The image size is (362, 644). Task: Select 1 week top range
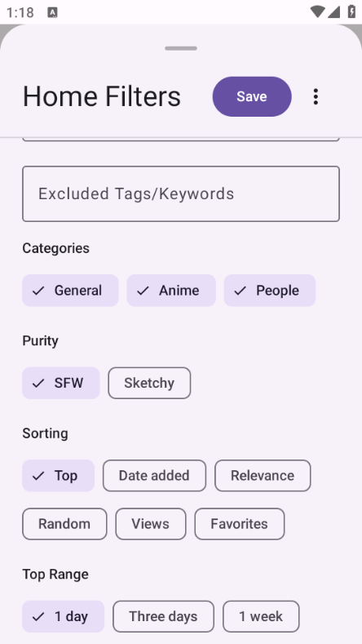click(261, 616)
